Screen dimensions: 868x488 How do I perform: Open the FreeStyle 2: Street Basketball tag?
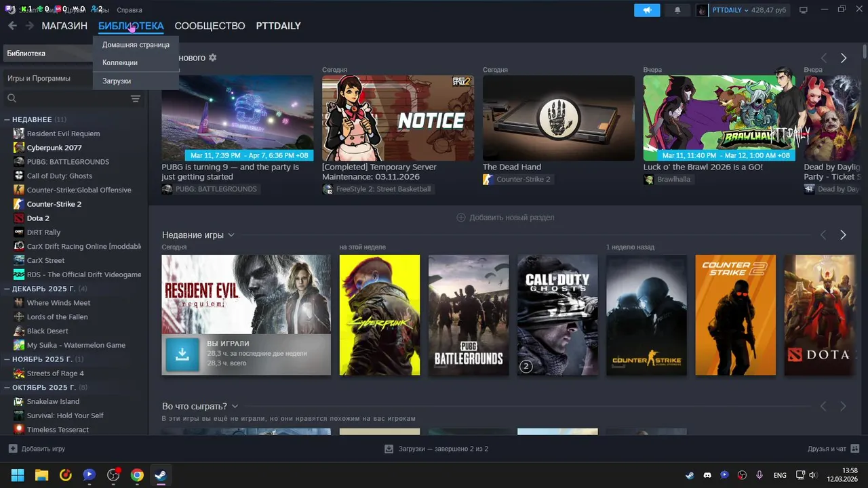pos(378,189)
